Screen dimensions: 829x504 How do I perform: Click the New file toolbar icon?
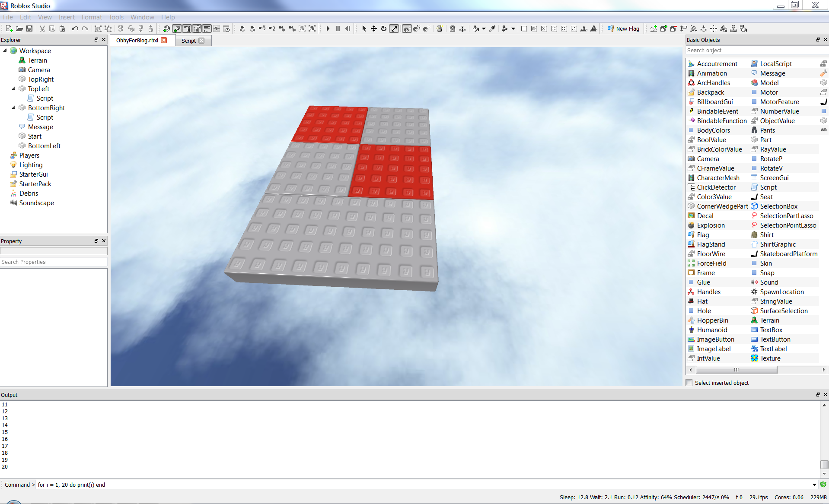[x=9, y=29]
